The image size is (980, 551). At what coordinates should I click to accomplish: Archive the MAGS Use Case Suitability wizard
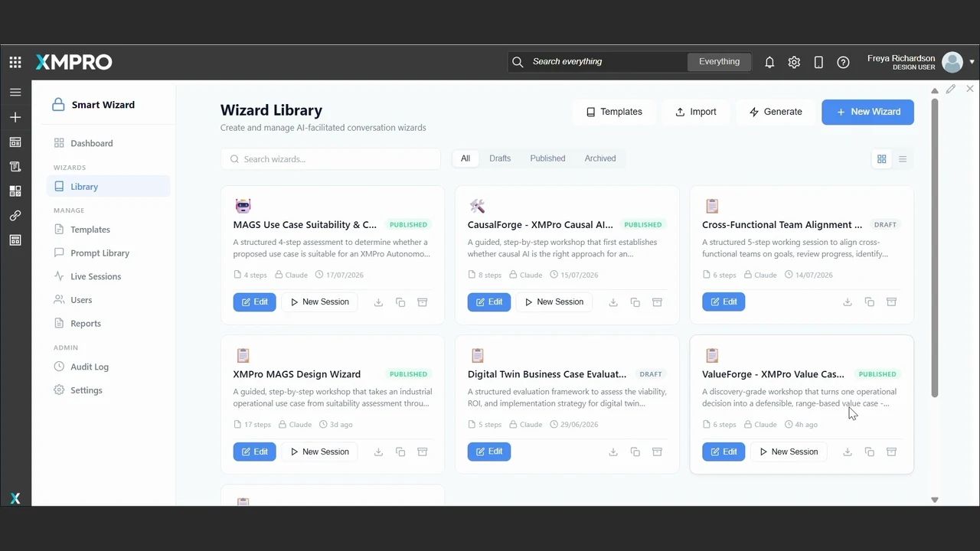[422, 302]
